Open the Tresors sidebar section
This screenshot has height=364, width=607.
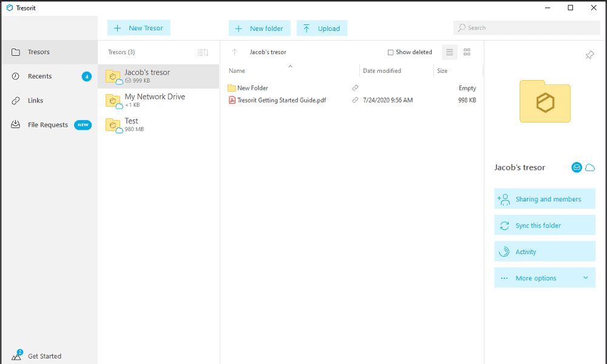click(50, 52)
